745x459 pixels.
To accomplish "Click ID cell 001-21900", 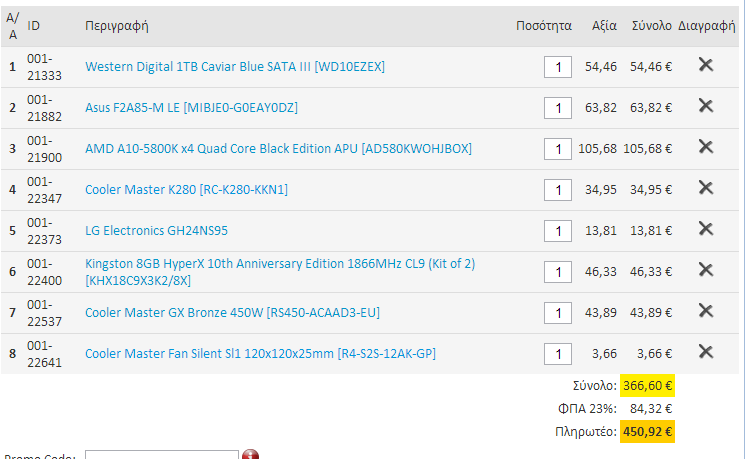I will (x=44, y=149).
